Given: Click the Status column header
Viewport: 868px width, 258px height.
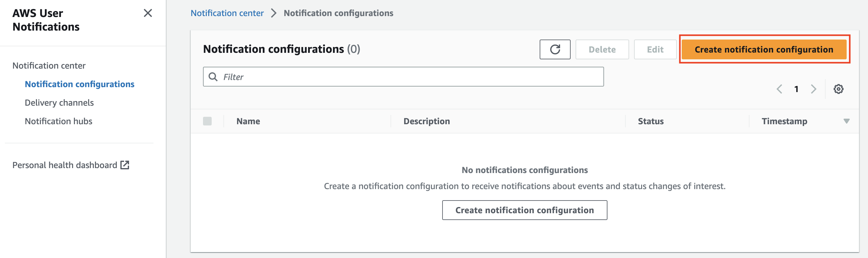Looking at the screenshot, I should click(x=651, y=121).
